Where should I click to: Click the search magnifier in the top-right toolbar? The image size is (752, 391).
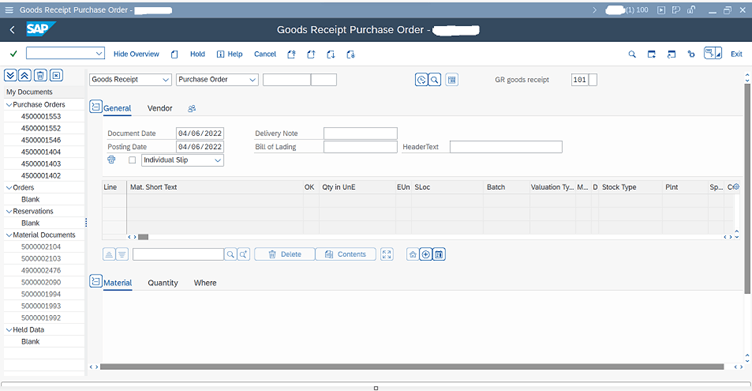(632, 54)
